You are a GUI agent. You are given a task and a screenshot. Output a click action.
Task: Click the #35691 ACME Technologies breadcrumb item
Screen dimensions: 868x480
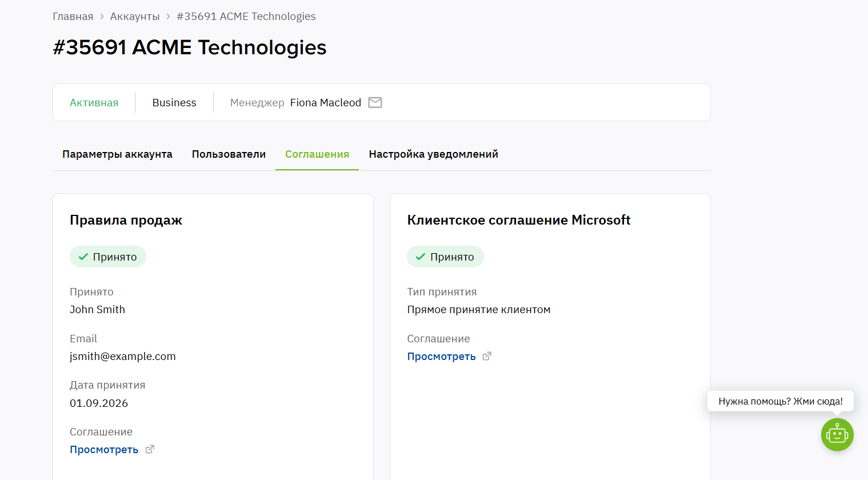click(246, 17)
